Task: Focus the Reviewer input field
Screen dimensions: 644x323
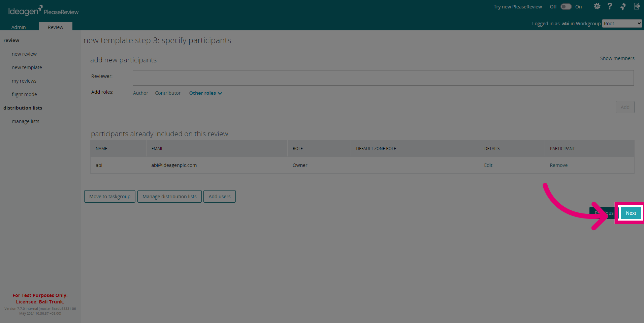Action: coord(383,78)
